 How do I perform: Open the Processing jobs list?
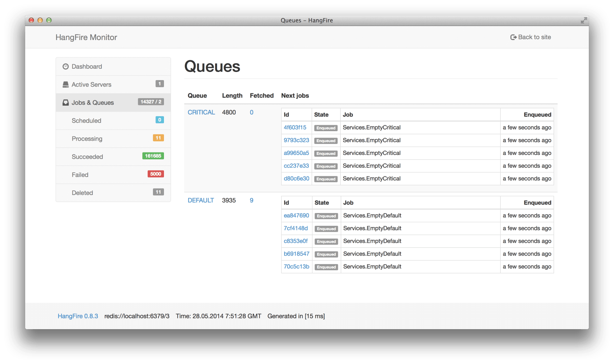(113, 139)
